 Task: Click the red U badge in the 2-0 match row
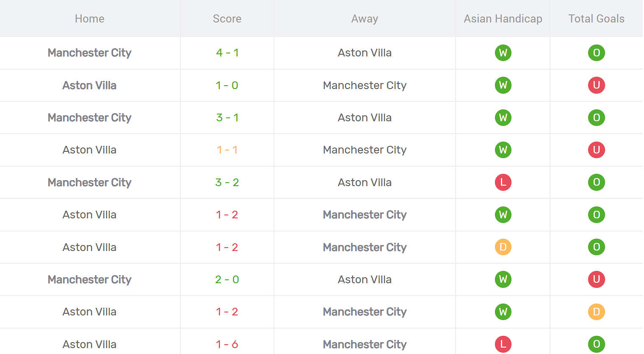click(596, 279)
